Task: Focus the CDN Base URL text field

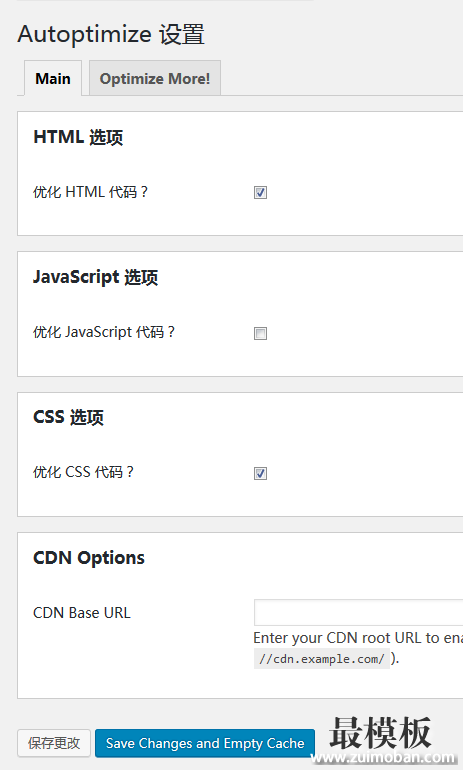Action: coord(358,612)
